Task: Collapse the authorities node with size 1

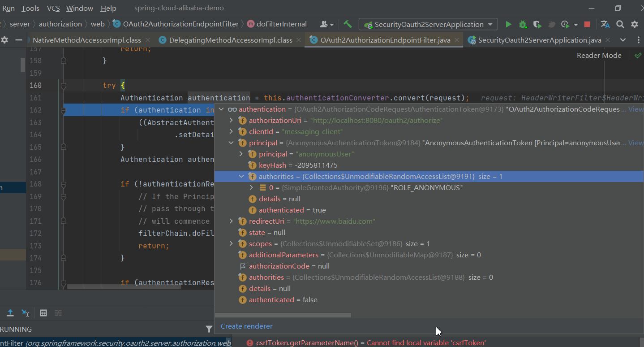Action: [241, 177]
